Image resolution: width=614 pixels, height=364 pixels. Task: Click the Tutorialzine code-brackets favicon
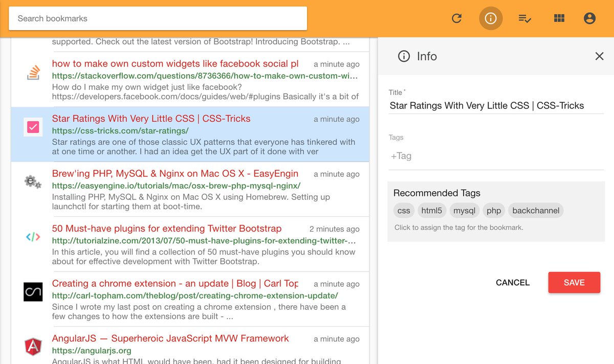coord(33,237)
